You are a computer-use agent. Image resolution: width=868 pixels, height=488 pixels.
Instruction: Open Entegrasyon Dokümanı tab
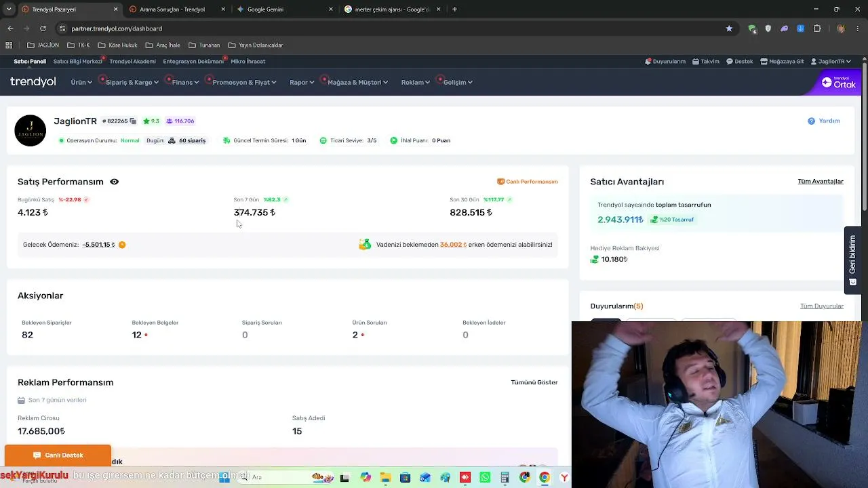point(193,62)
